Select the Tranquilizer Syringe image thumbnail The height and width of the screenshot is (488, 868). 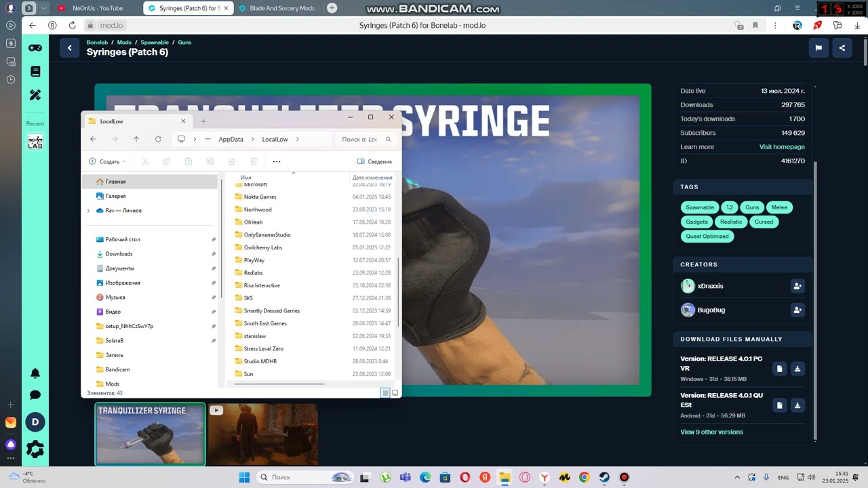pyautogui.click(x=150, y=434)
